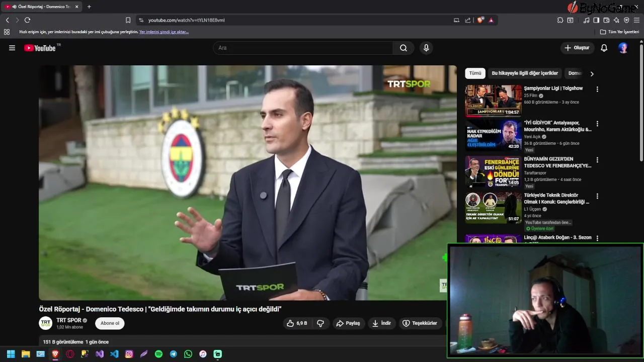Open the Şampiyonlar Ligi Tolgshow thumbnail
The image size is (644, 362).
click(x=494, y=101)
